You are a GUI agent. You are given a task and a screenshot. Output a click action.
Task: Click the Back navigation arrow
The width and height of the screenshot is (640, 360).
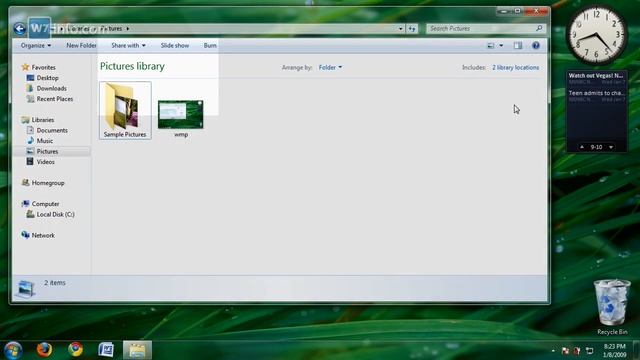click(x=19, y=29)
